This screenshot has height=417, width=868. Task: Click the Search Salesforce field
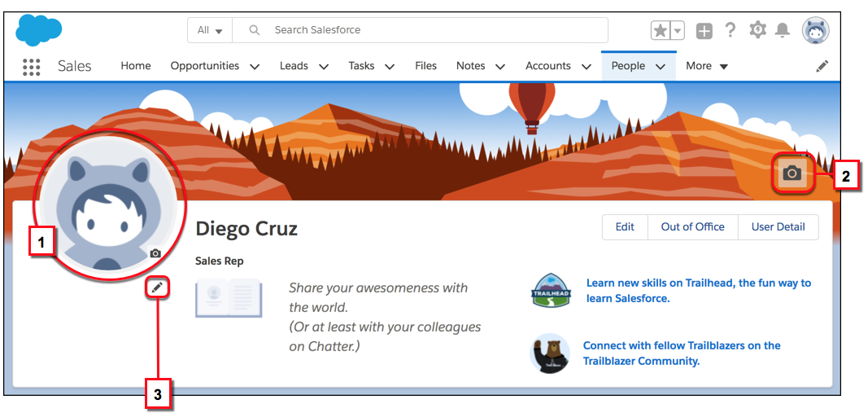420,30
